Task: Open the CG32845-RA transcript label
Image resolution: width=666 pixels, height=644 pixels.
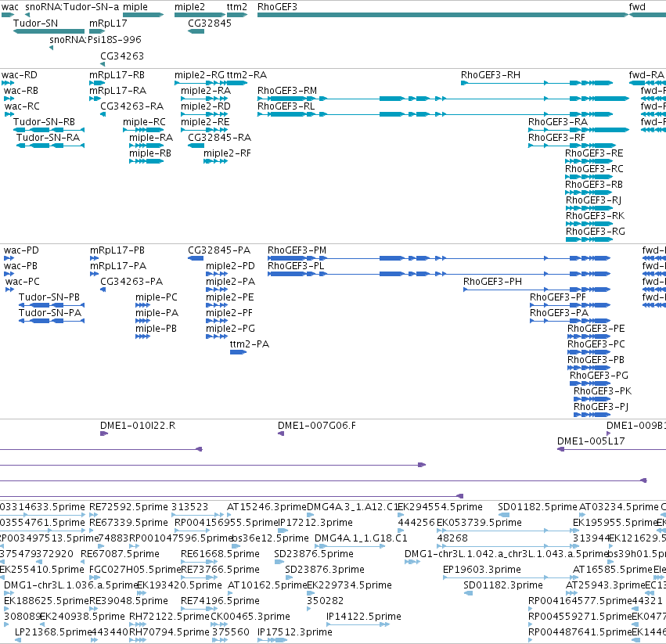Action: [x=219, y=138]
